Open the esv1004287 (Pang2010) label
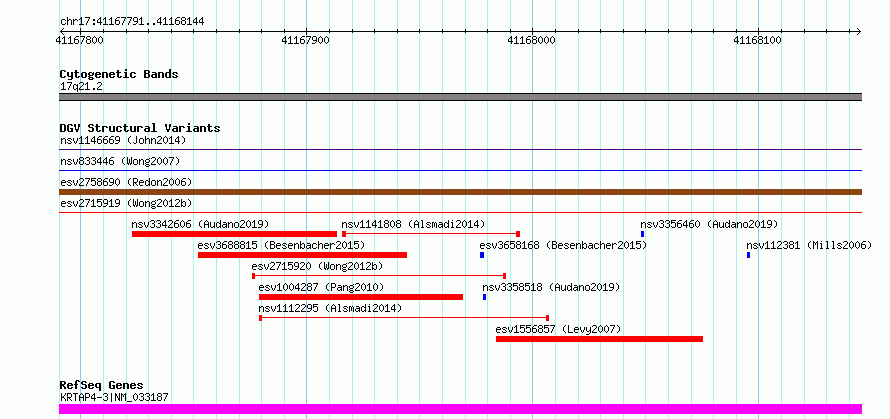 (x=321, y=287)
